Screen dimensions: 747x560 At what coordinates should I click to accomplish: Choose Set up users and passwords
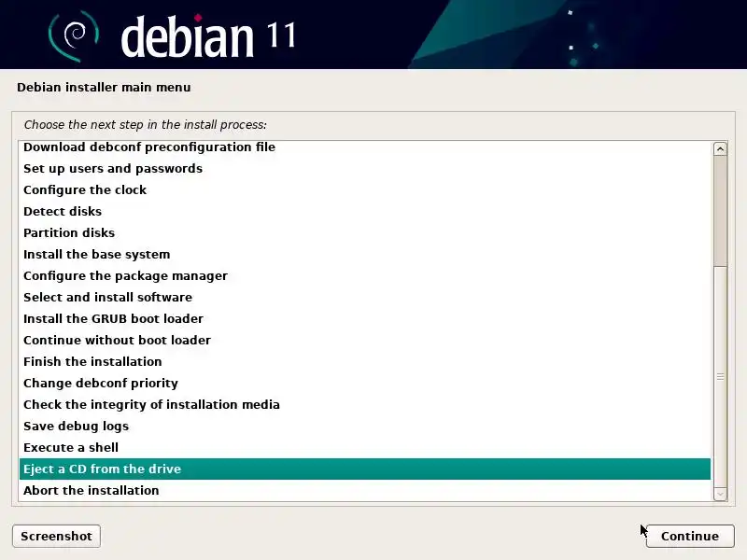[365, 169]
